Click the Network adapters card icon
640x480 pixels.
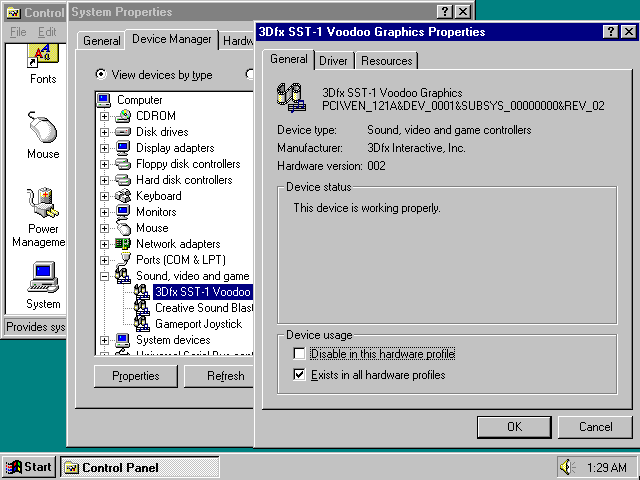(123, 244)
